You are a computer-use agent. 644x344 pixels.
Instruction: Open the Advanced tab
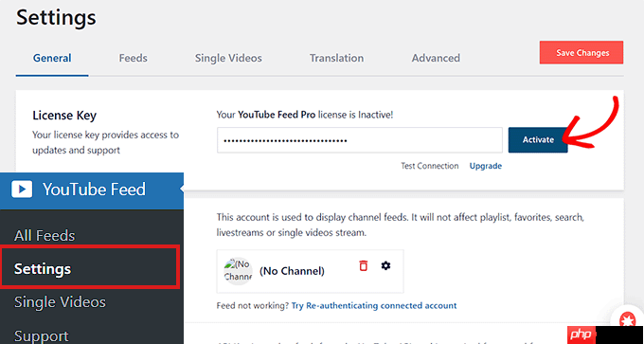pos(436,58)
